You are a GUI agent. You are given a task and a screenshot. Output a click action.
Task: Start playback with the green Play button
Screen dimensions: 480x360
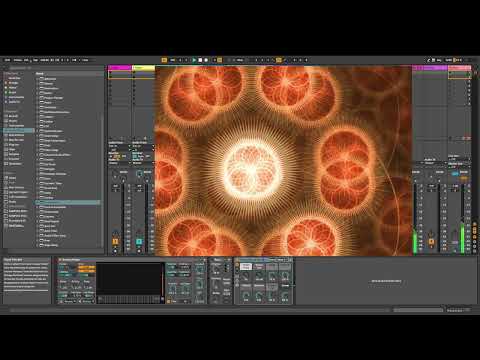pos(194,60)
